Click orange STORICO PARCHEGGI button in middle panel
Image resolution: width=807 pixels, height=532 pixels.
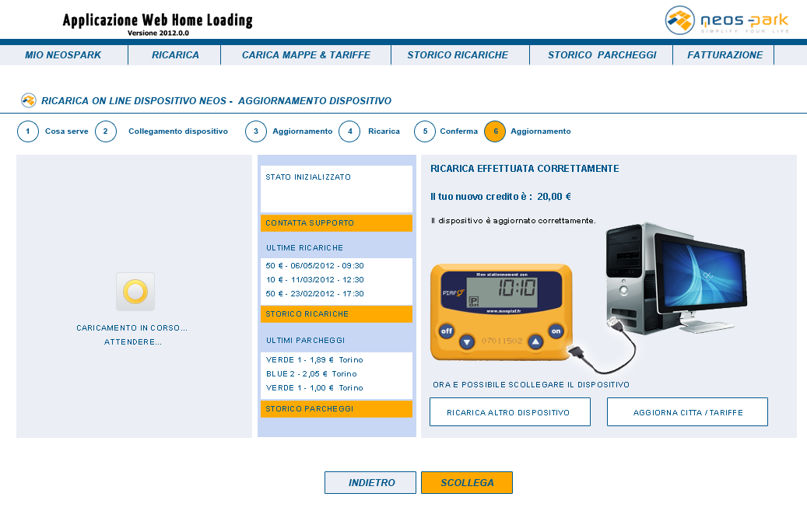click(337, 408)
